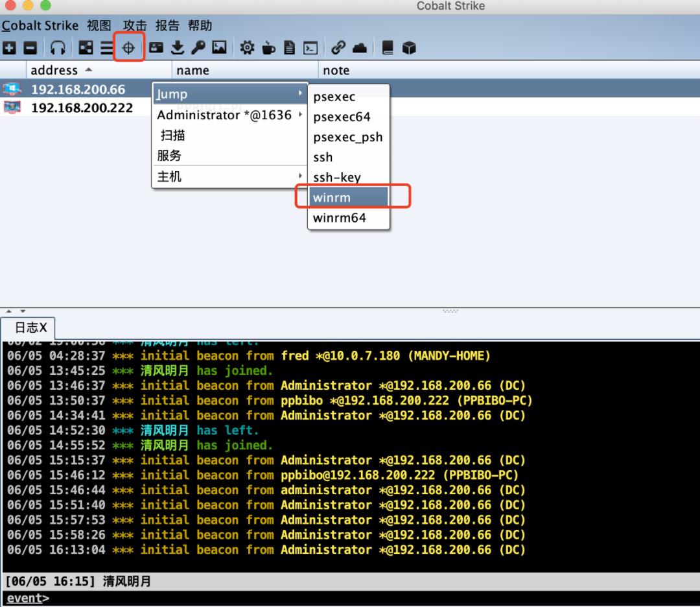700x607 pixels.
Task: Open the screenshots picture icon
Action: click(x=219, y=47)
